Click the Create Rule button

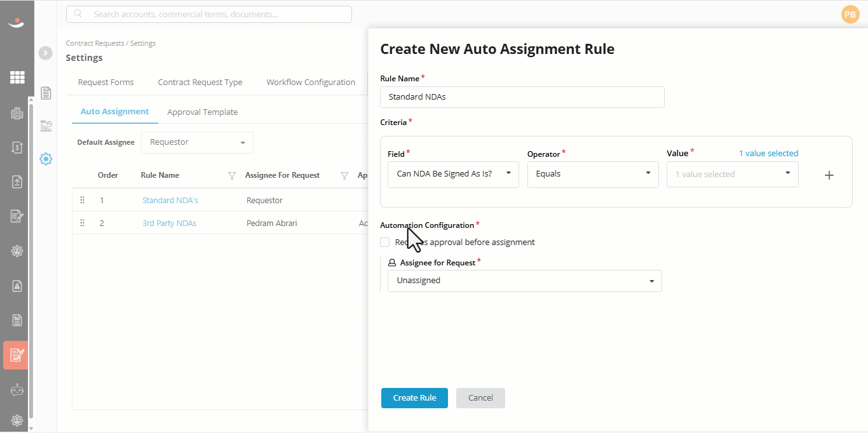pyautogui.click(x=414, y=398)
